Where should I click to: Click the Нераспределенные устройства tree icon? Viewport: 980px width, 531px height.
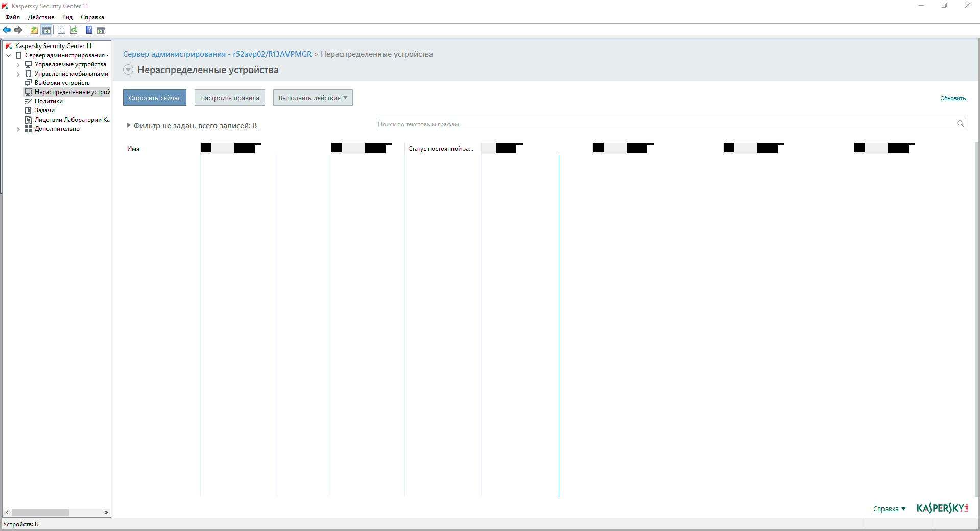pos(28,92)
